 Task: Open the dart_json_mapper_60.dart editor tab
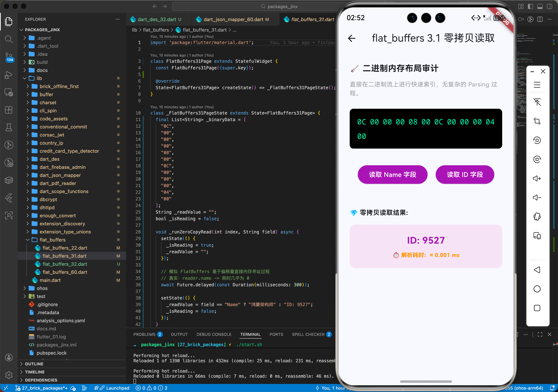233,19
